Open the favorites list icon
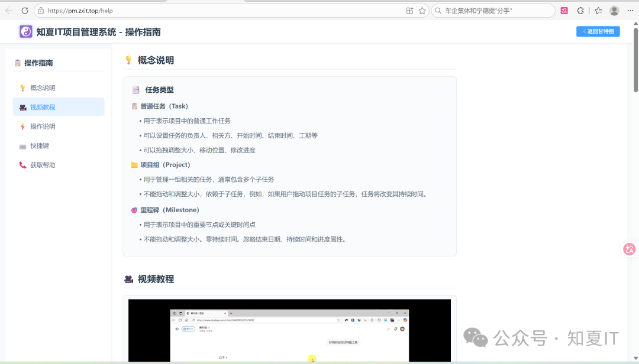Image resolution: width=639 pixels, height=364 pixels. 598,11
